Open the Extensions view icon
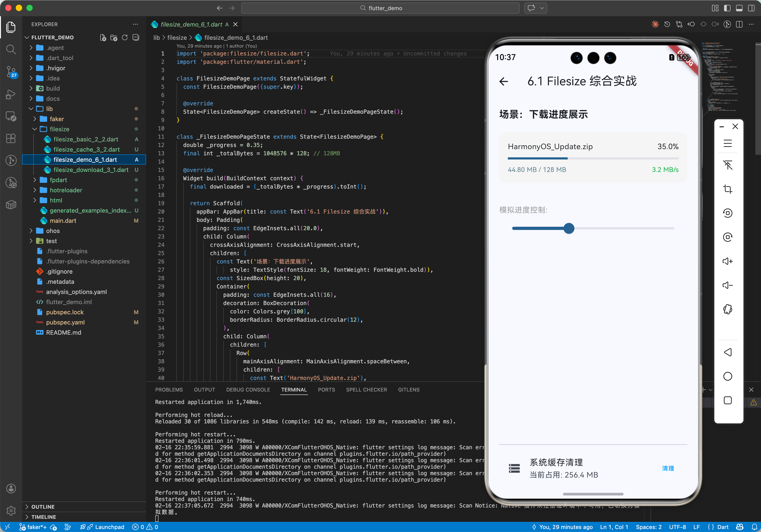The height and width of the screenshot is (532, 761). click(x=11, y=138)
